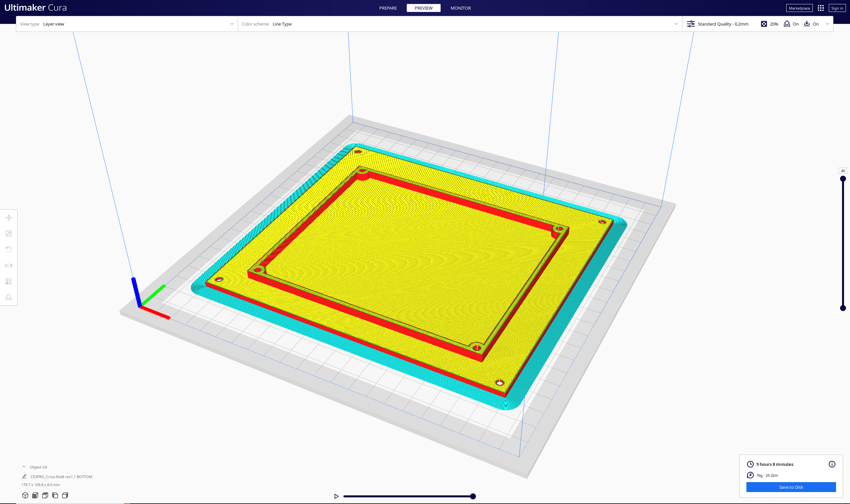Click the Sign in toggle area

(837, 8)
